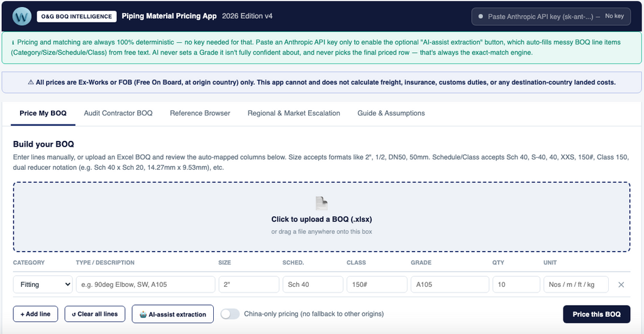Go to Regional & Market Escalation tab

pyautogui.click(x=294, y=113)
